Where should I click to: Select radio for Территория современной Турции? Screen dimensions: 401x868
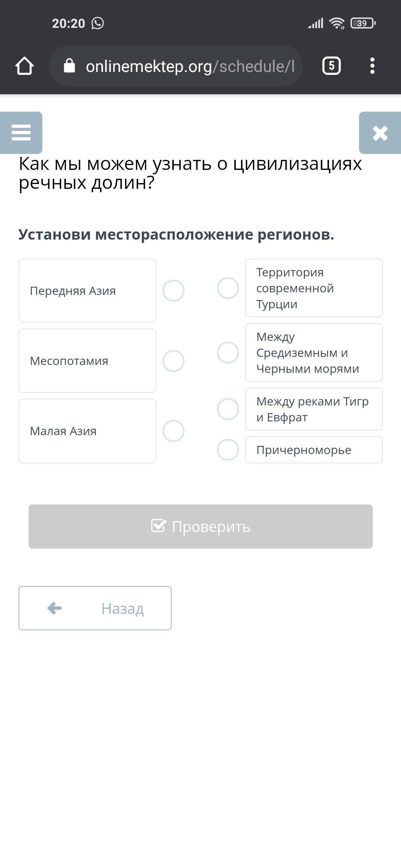pos(228,288)
